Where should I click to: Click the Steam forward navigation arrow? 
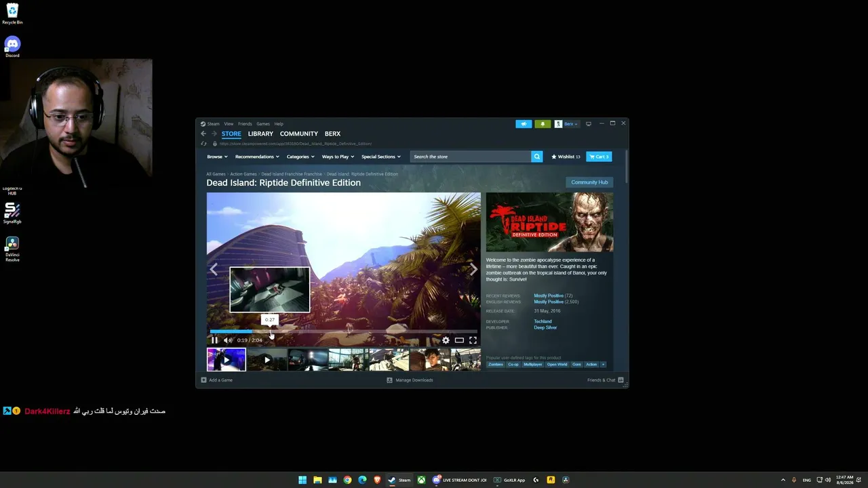click(214, 134)
